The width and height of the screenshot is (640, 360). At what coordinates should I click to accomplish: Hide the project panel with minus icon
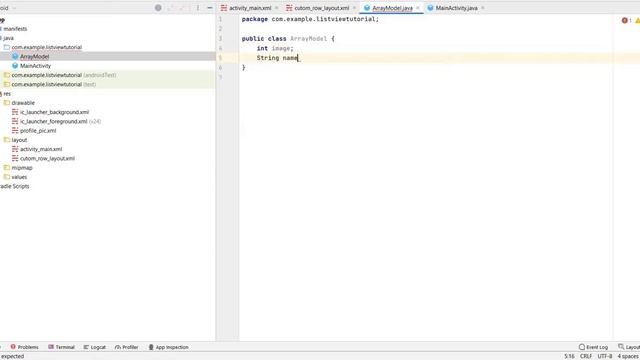pos(210,8)
